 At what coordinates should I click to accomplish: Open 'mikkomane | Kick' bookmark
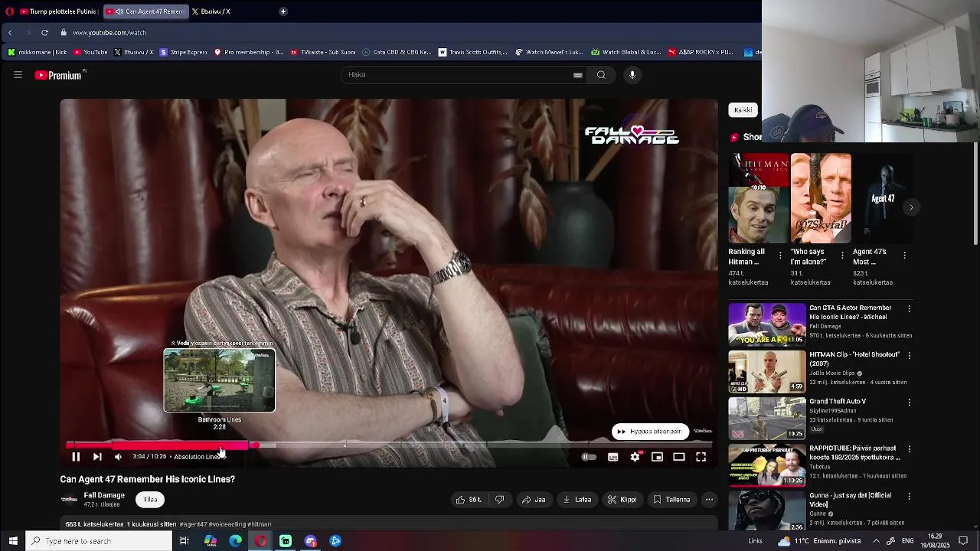point(38,53)
